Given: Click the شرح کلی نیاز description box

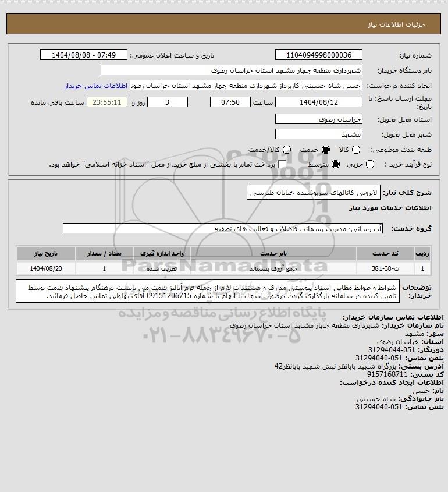Looking at the screenshot, I should click(314, 193).
